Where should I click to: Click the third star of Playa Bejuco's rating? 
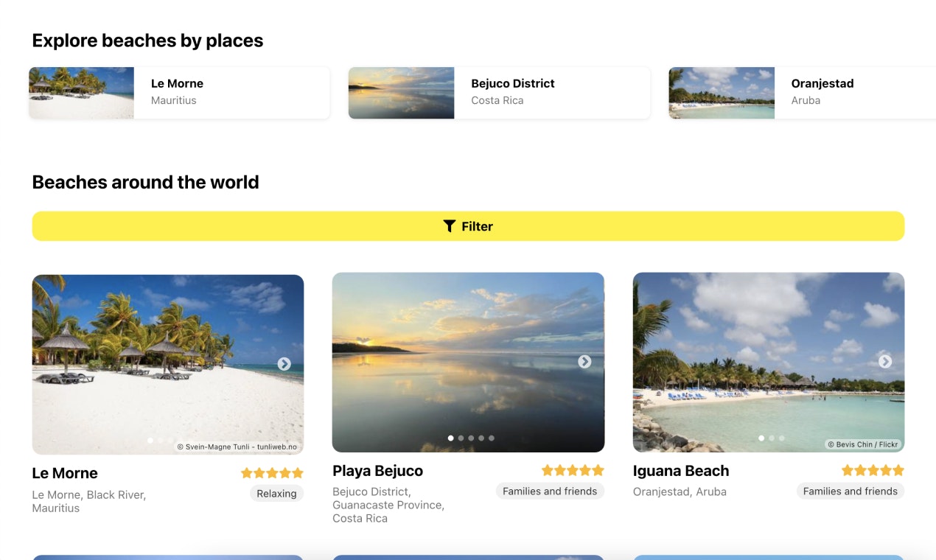(573, 469)
